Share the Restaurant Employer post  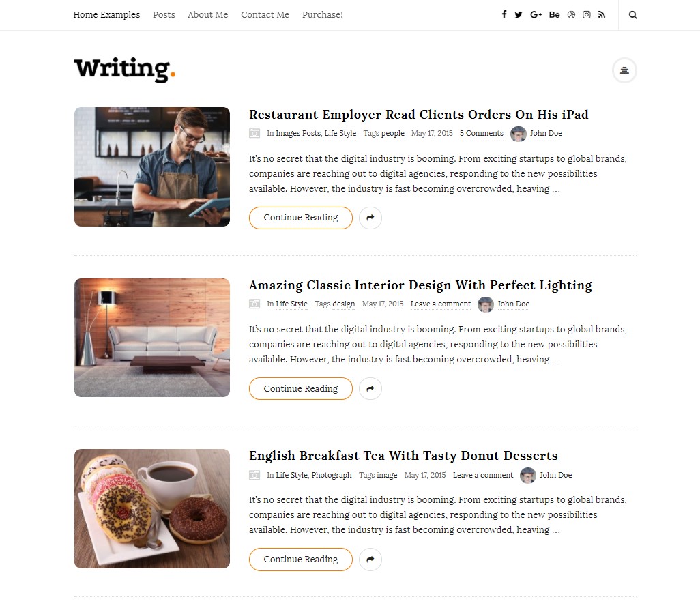pos(370,218)
